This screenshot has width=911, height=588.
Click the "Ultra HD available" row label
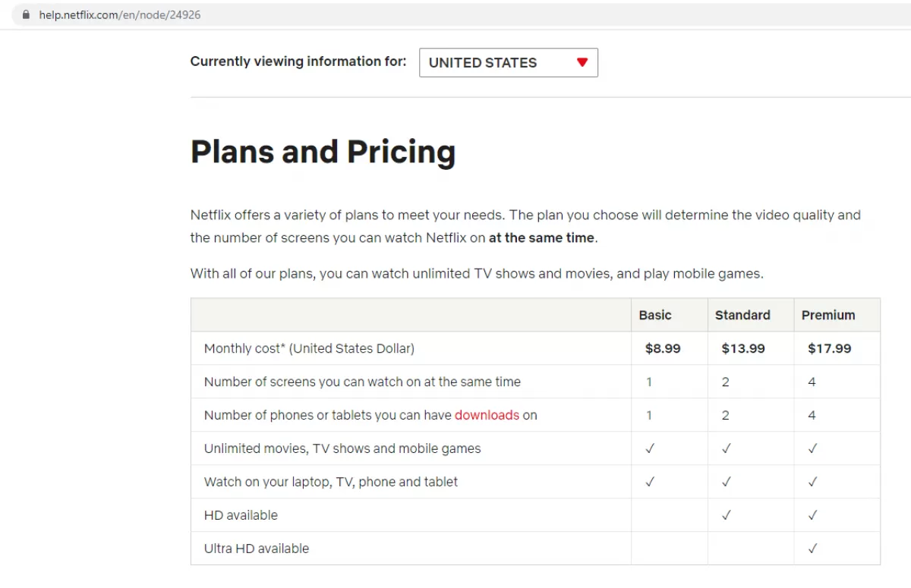click(257, 549)
